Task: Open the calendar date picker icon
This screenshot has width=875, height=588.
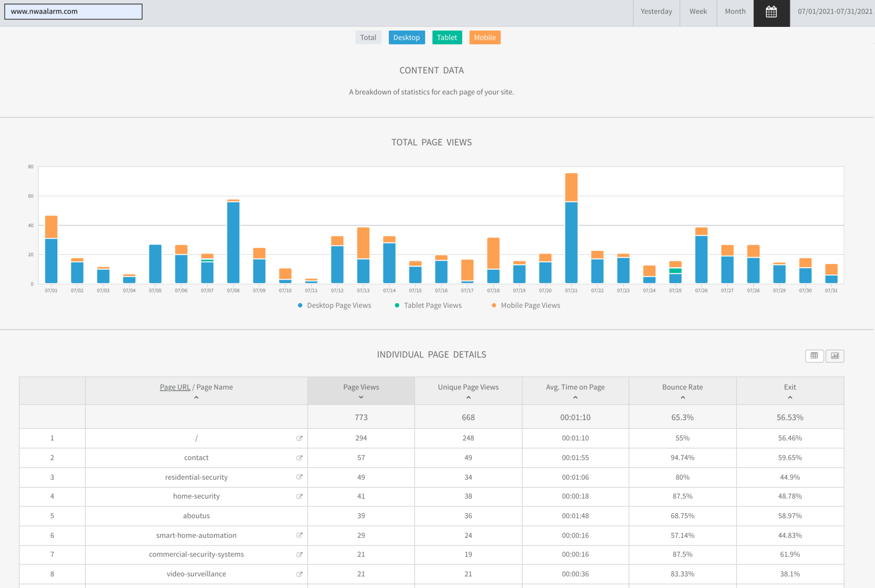Action: tap(771, 12)
